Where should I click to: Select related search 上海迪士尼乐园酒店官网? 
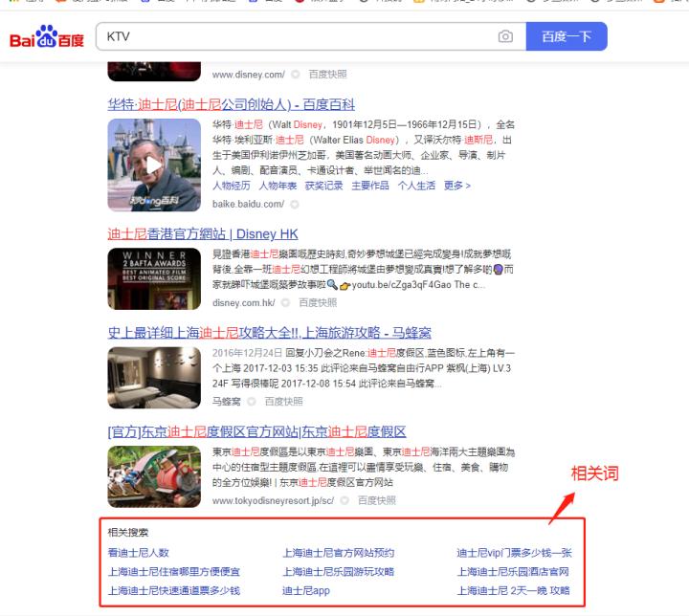coord(513,572)
